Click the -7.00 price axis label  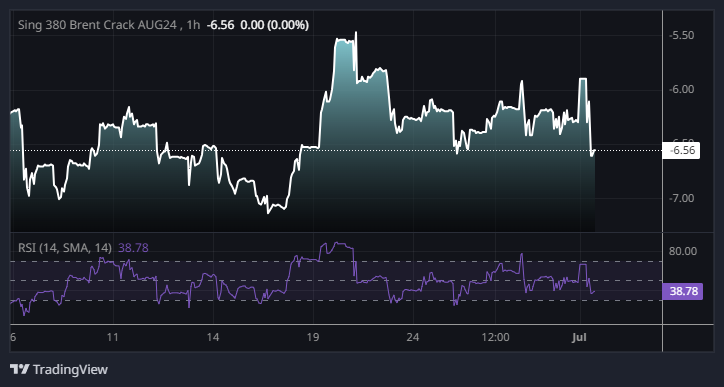pos(681,198)
